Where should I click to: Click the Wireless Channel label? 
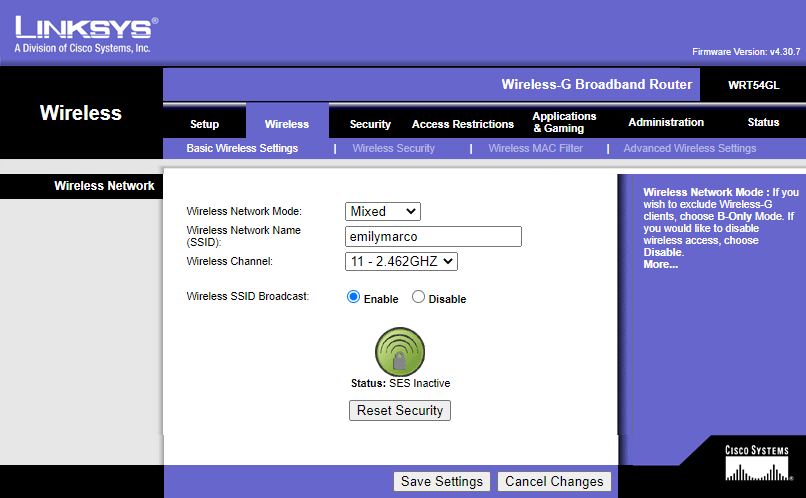[x=230, y=261]
